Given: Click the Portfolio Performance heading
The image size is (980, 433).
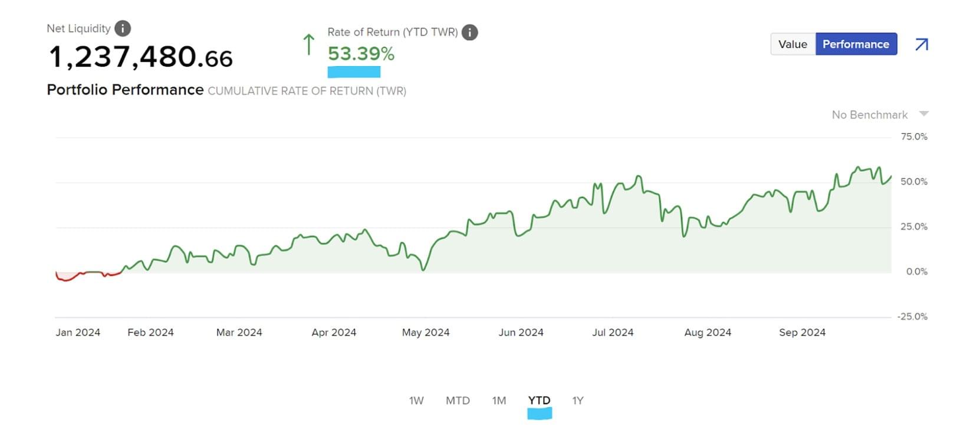Looking at the screenshot, I should tap(125, 90).
